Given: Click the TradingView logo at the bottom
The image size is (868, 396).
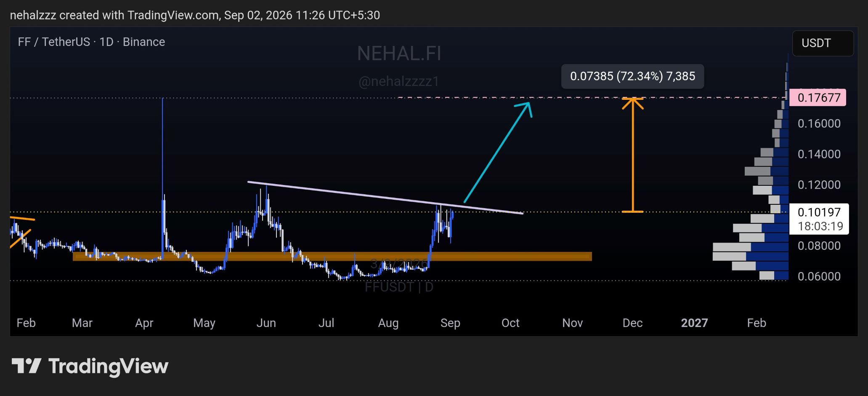Looking at the screenshot, I should click(x=90, y=366).
